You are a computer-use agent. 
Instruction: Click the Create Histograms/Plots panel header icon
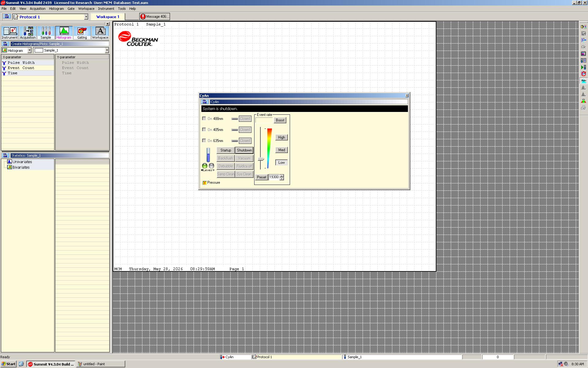[5, 44]
